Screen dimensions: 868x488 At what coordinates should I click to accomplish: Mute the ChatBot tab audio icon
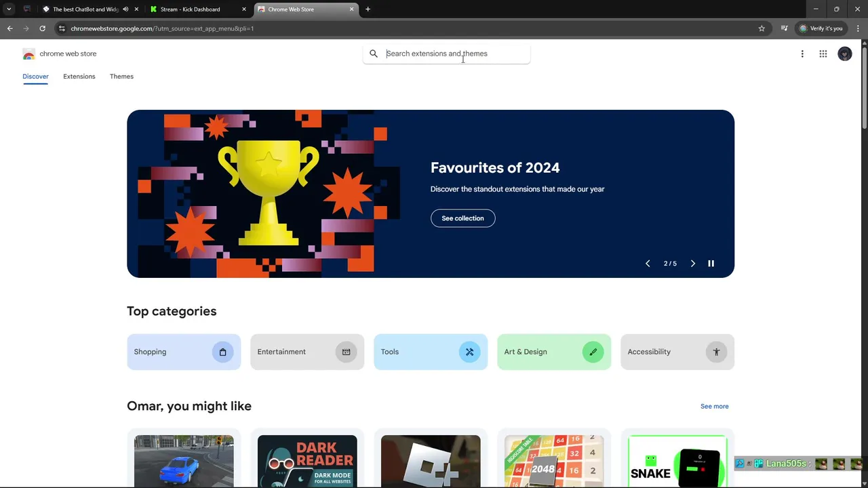click(125, 9)
